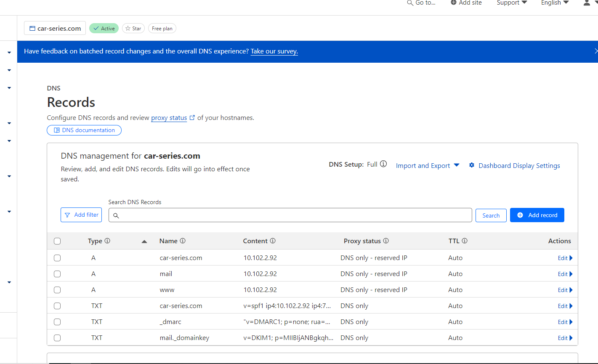Click the _dmarc record name

[x=170, y=322]
